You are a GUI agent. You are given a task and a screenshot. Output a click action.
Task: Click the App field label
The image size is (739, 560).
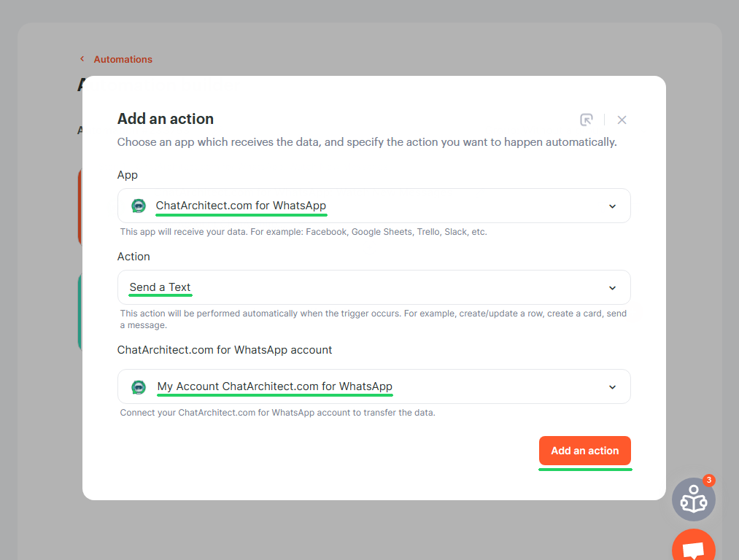pyautogui.click(x=127, y=175)
